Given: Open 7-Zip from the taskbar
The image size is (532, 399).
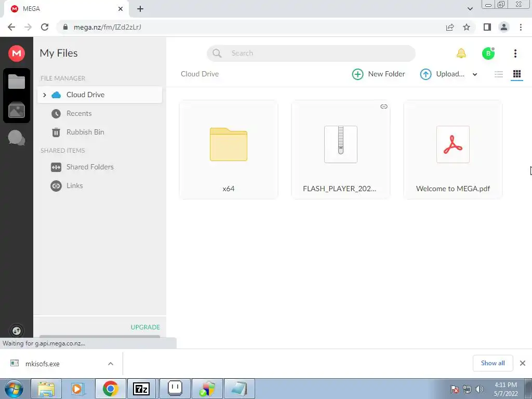Looking at the screenshot, I should (141, 389).
